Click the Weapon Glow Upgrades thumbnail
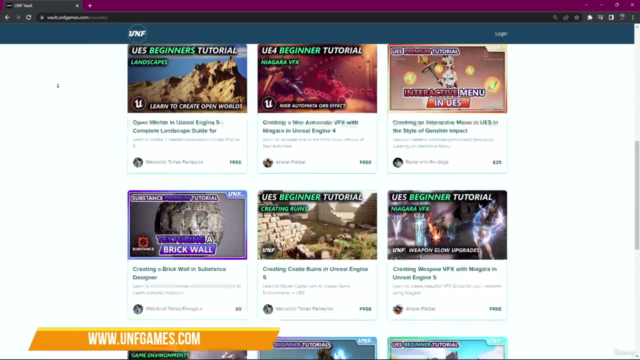The width and height of the screenshot is (640, 360). (447, 225)
